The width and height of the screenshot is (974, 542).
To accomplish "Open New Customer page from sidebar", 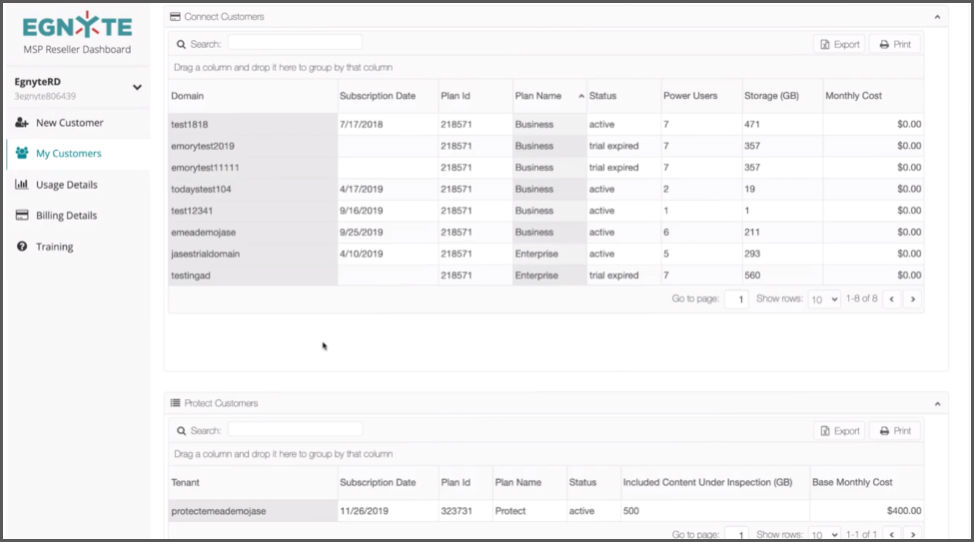I will click(x=69, y=123).
